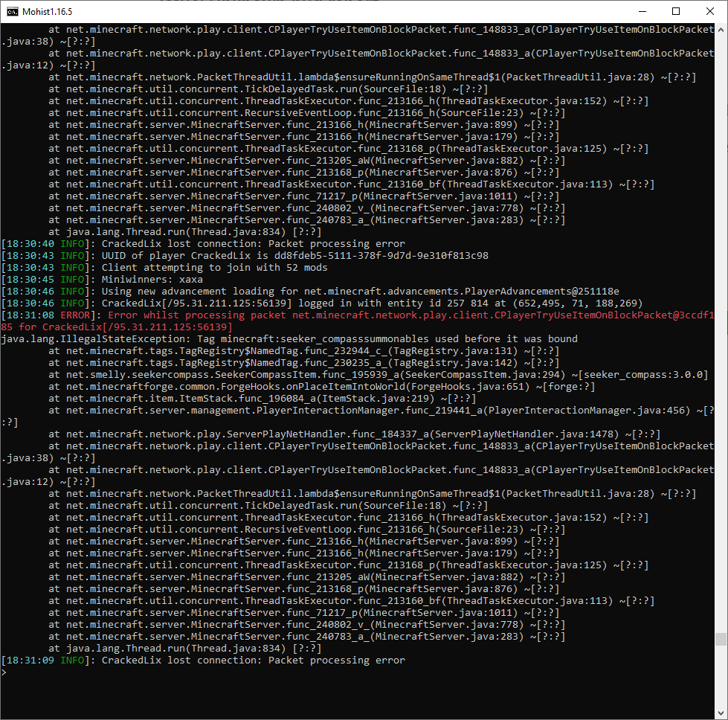Close the Mohist1.16.5 console window
Image resolution: width=728 pixels, height=720 pixels.
point(710,12)
